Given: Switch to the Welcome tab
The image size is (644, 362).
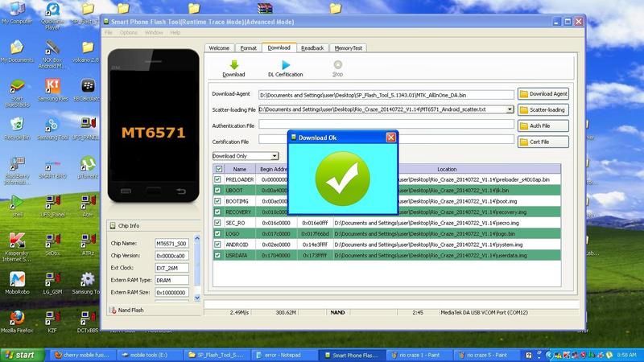Looking at the screenshot, I should (219, 48).
